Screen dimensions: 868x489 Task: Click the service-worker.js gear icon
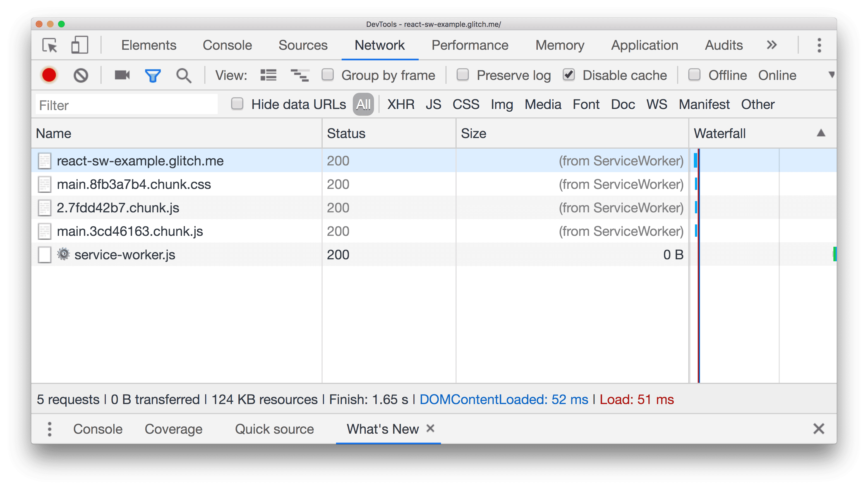click(x=63, y=254)
